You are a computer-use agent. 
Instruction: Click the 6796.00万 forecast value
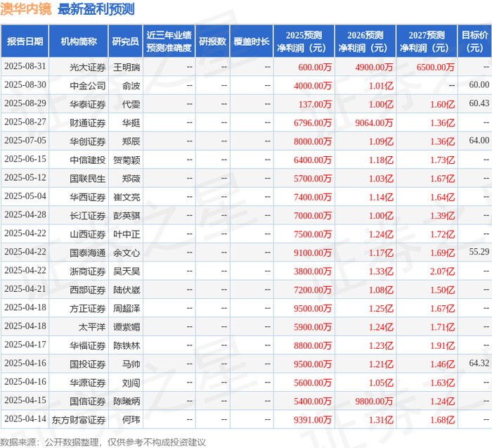point(313,123)
